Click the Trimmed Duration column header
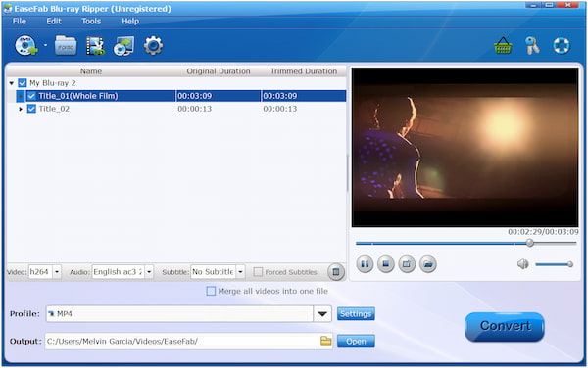The image size is (588, 368). click(304, 71)
